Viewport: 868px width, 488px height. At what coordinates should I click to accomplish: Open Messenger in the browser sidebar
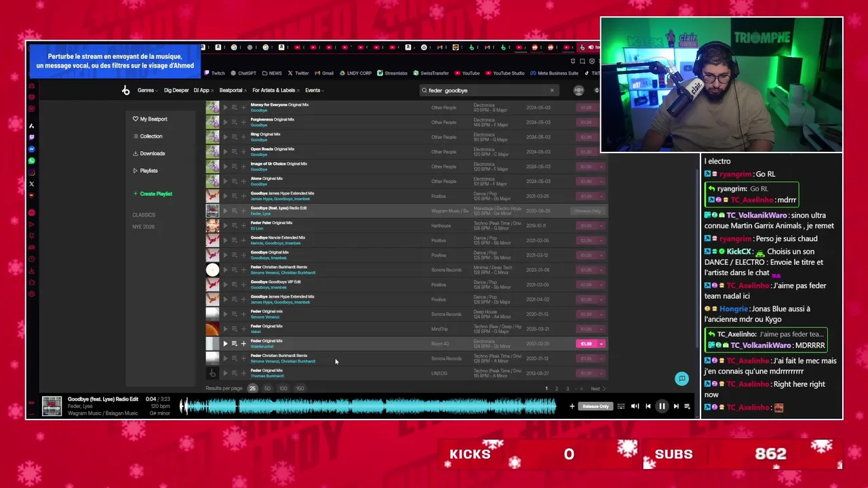[x=32, y=149]
